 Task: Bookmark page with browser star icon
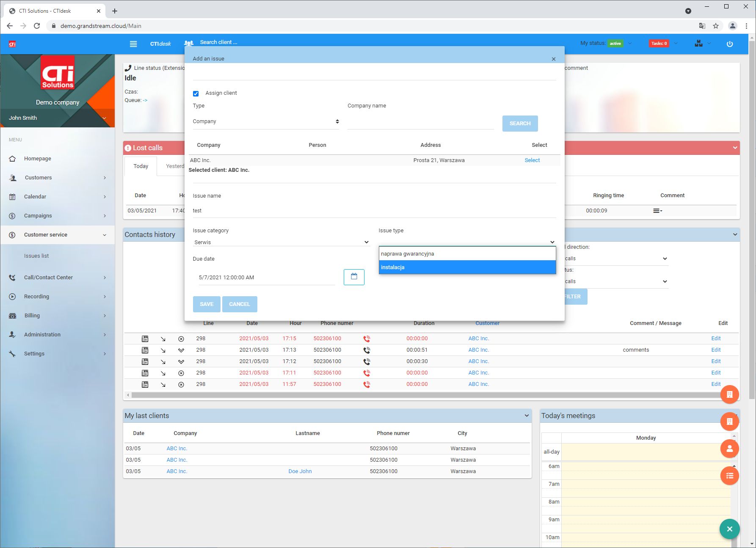716,26
